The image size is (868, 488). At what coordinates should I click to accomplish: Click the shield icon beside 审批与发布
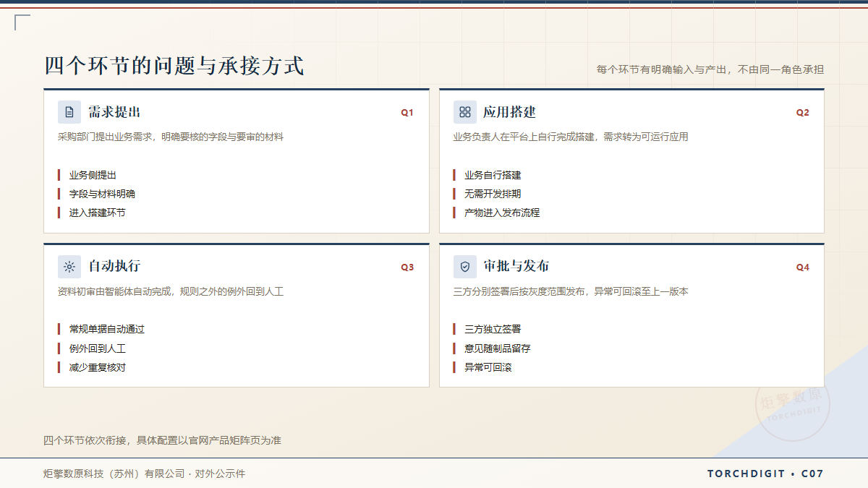[x=465, y=267]
